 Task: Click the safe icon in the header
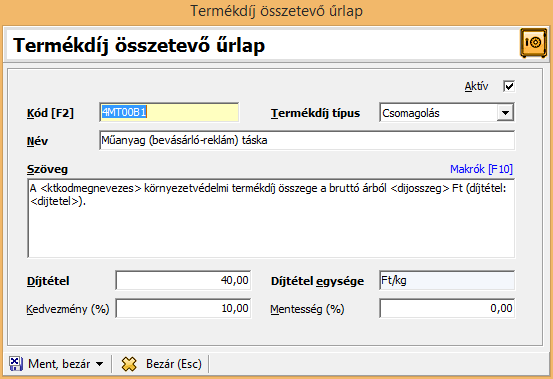pos(533,43)
